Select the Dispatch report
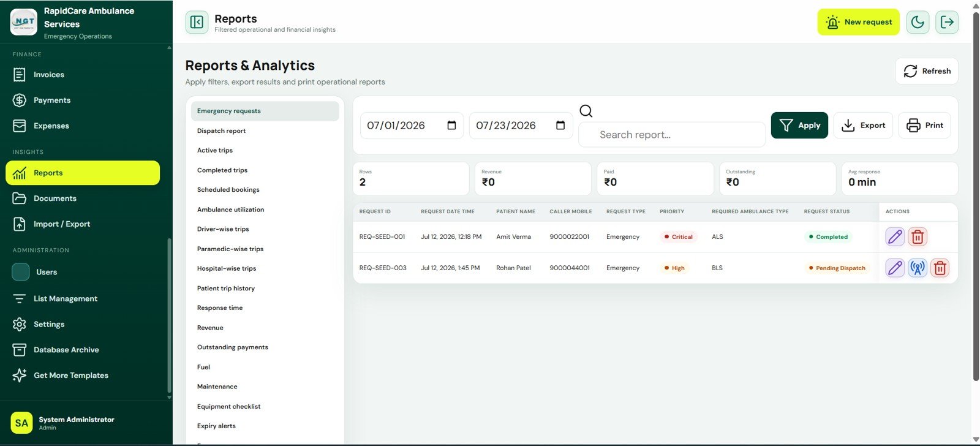The image size is (980, 446). point(265,131)
